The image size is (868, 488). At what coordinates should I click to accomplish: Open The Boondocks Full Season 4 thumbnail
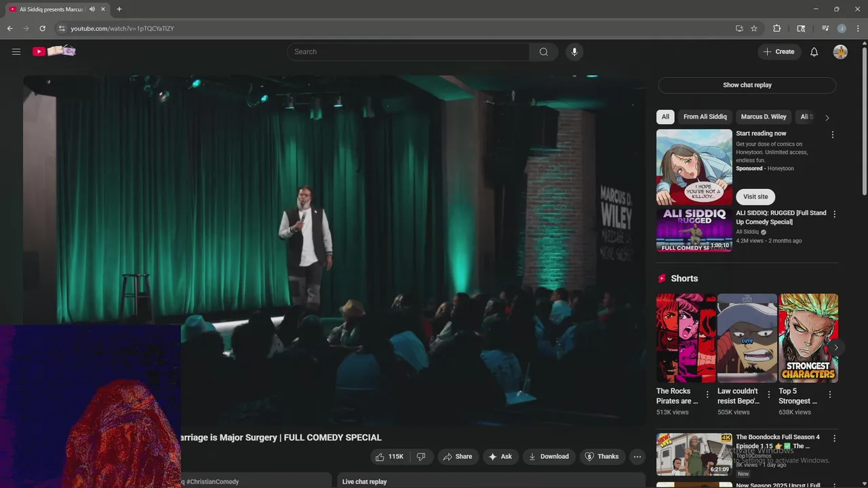tap(694, 454)
